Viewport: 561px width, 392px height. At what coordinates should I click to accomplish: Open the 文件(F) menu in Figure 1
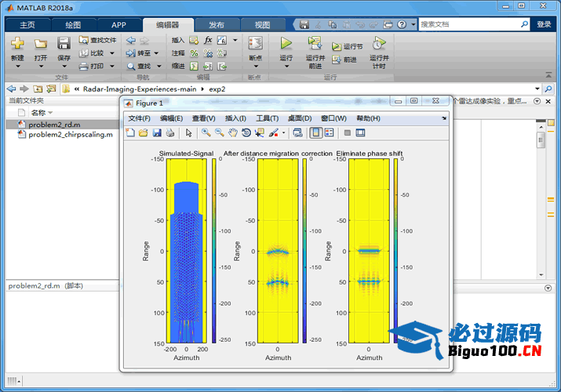tap(139, 118)
